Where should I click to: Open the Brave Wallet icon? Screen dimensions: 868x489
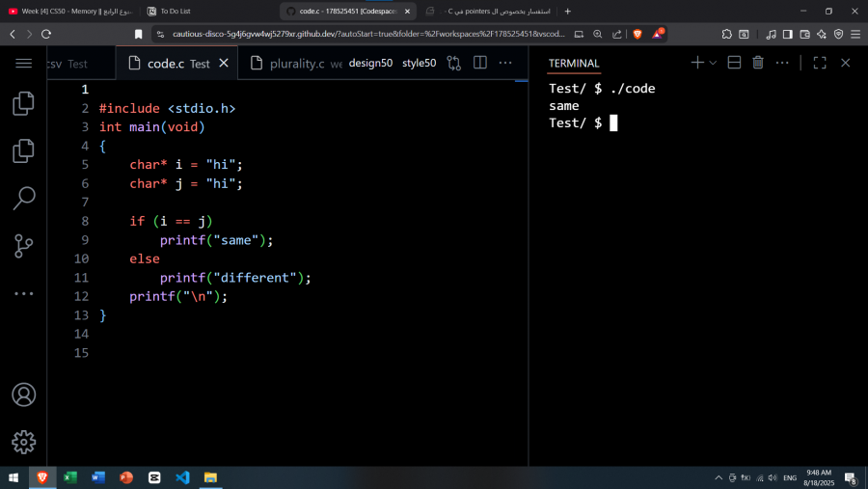[x=804, y=35]
